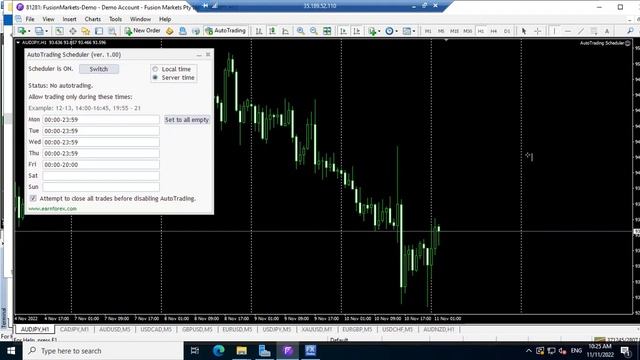Image resolution: width=640 pixels, height=360 pixels.
Task: Select the Trendline drawing tool
Action: click(581, 31)
